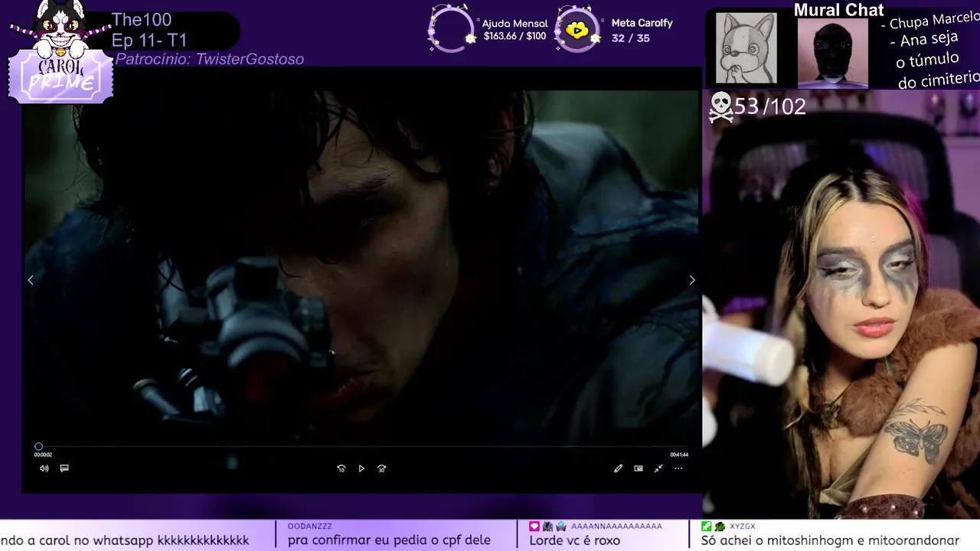
Task: Open the pencil edit tool
Action: point(618,468)
